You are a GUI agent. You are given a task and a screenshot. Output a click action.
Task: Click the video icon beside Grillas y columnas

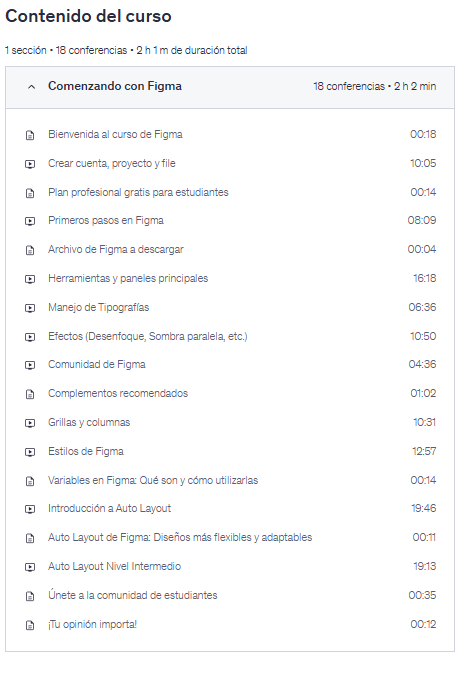(30, 423)
